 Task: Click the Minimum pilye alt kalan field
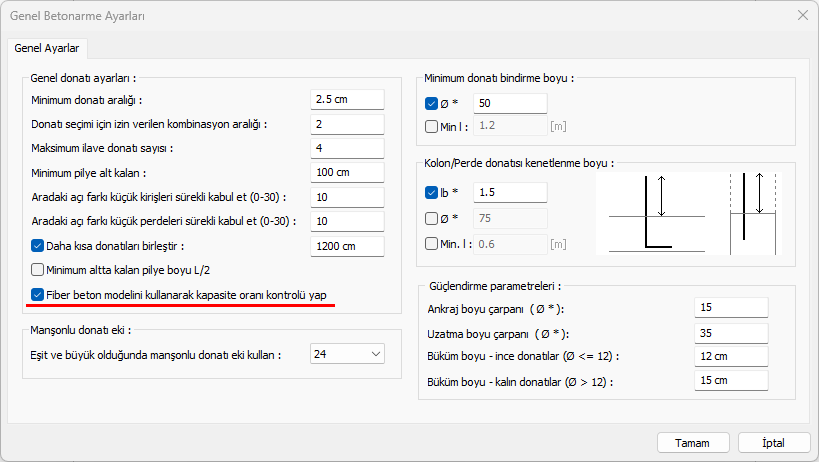point(347,172)
